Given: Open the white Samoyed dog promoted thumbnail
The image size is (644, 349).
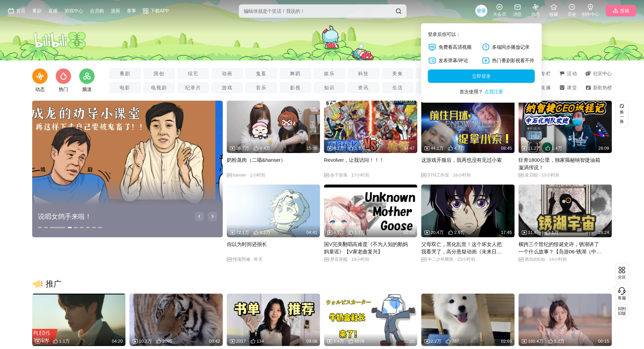Looking at the screenshot, I should [468, 320].
